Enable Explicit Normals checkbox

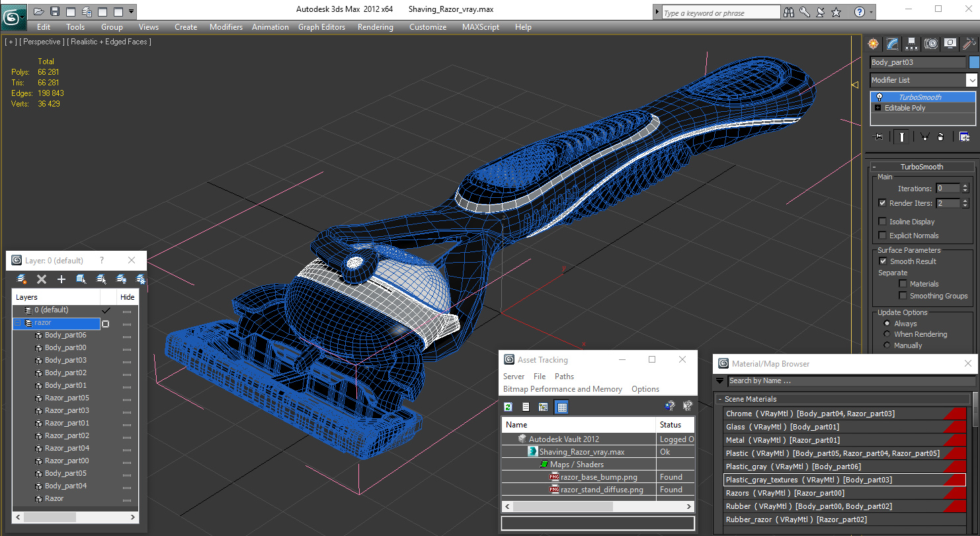tap(882, 235)
